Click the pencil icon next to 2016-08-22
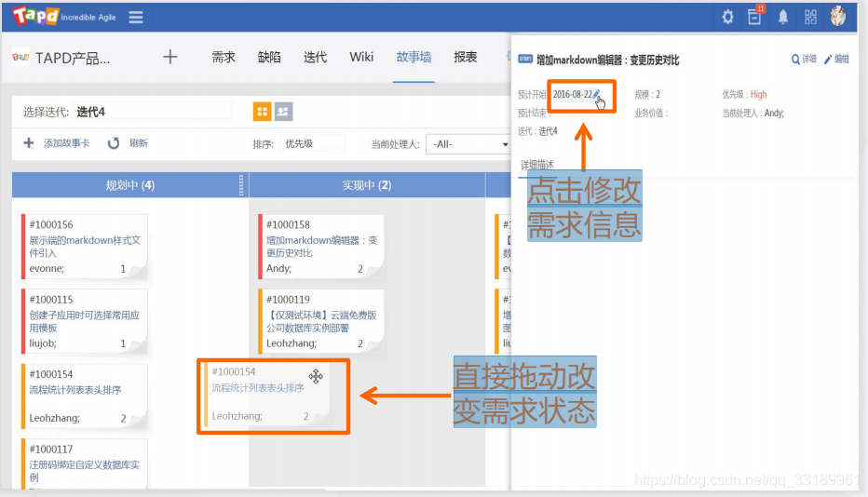Screen dimensions: 868x497 pos(596,94)
